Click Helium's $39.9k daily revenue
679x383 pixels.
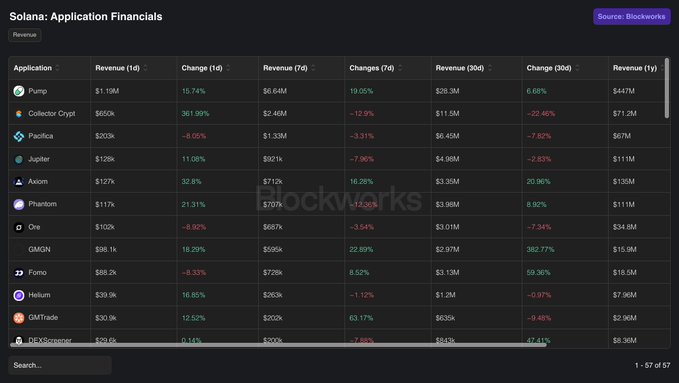(106, 295)
